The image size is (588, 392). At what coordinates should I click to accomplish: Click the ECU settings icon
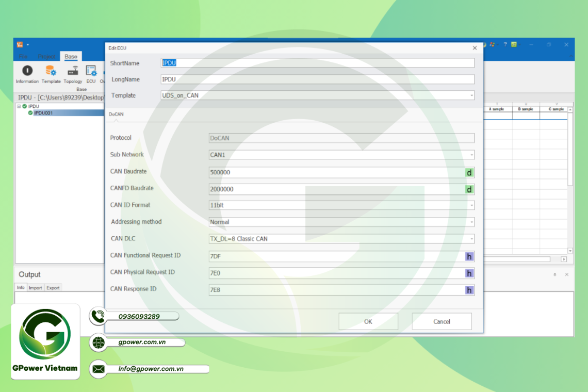pyautogui.click(x=91, y=71)
